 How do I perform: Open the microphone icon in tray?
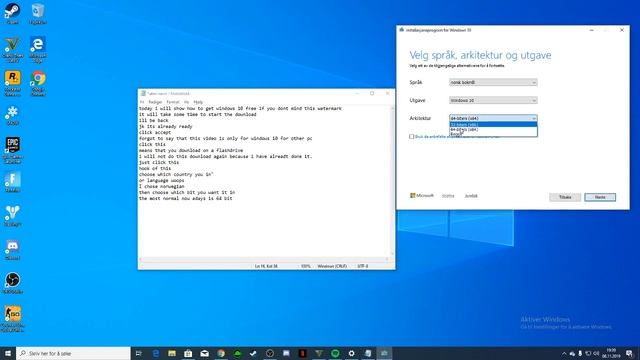tap(580, 353)
